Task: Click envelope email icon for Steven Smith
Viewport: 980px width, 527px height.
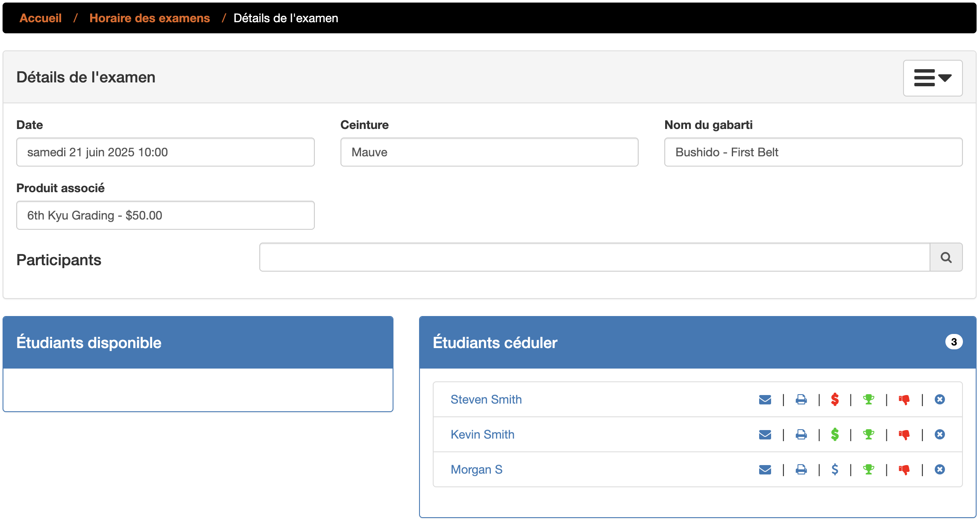Action: (765, 399)
